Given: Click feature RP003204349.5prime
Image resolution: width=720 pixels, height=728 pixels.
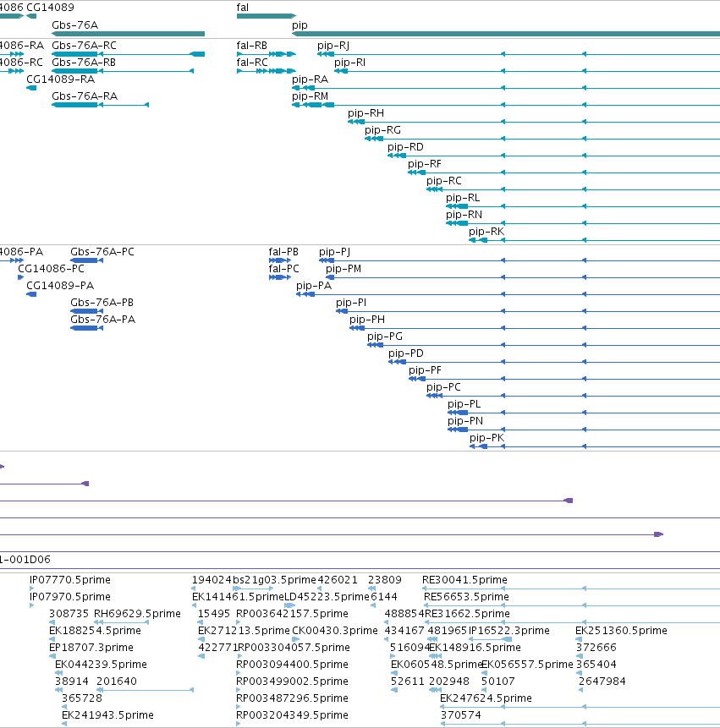Looking at the screenshot, I should point(292,715).
